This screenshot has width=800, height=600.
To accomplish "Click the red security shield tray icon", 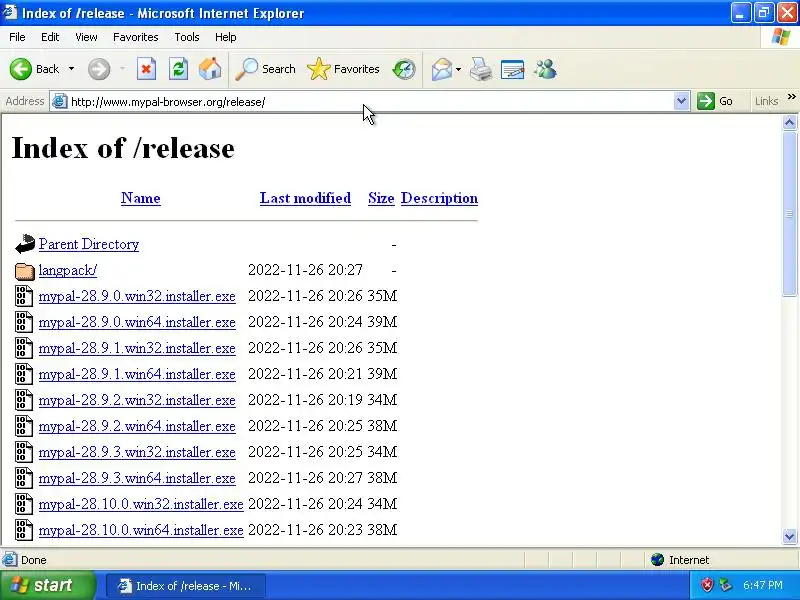I will click(x=707, y=585).
